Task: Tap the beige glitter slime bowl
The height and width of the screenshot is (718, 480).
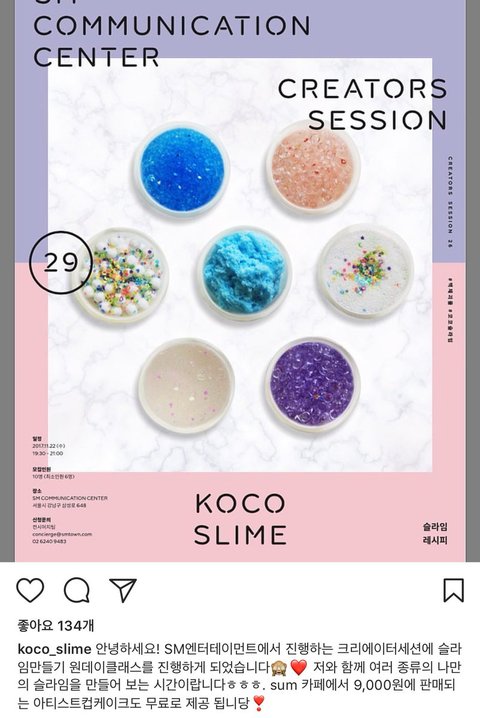Action: [186, 387]
